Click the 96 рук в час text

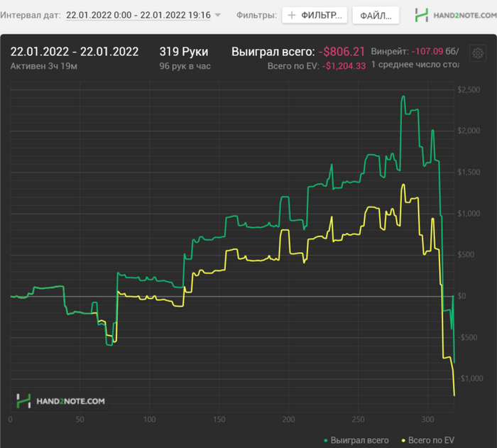tap(185, 66)
